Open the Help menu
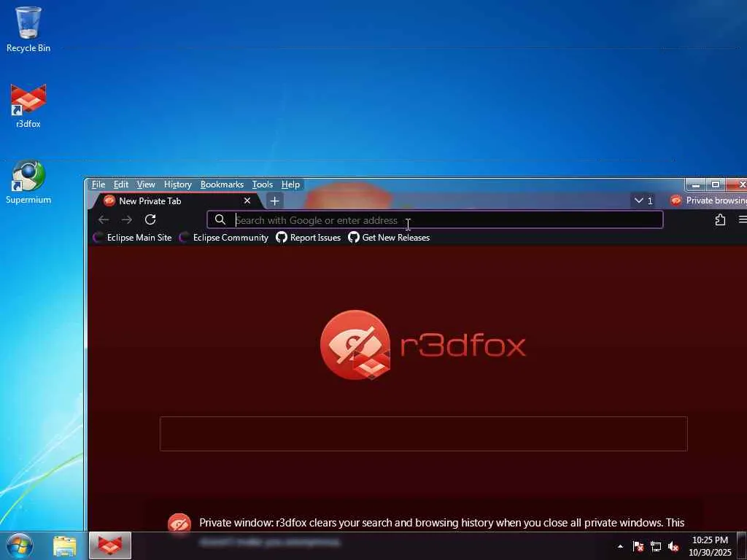 [290, 184]
